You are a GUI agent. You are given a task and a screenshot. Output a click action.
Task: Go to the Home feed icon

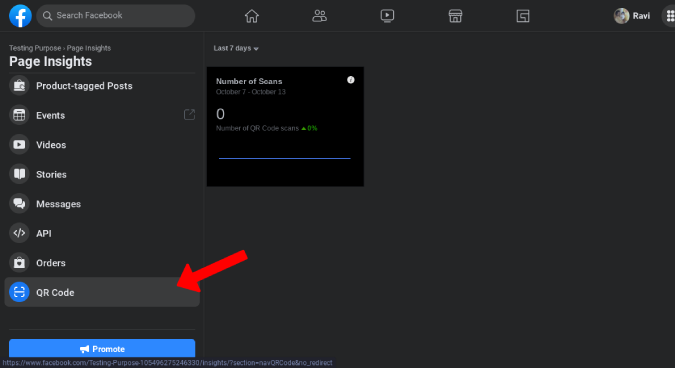[252, 16]
